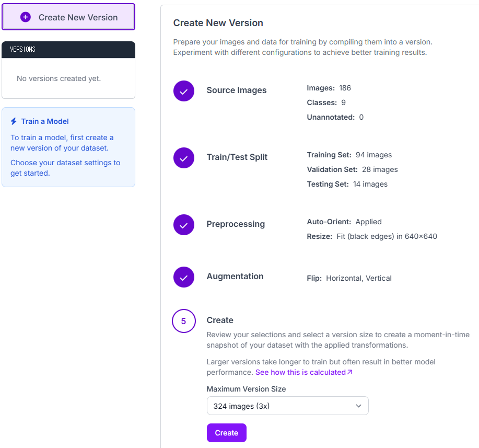
Task: Click the VERSIONS panel header
Action: point(68,50)
